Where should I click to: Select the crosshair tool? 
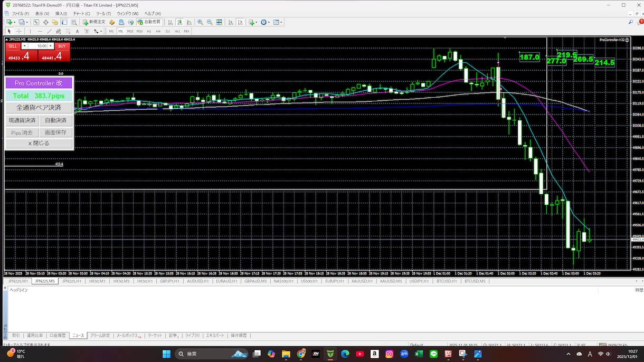coord(19,31)
